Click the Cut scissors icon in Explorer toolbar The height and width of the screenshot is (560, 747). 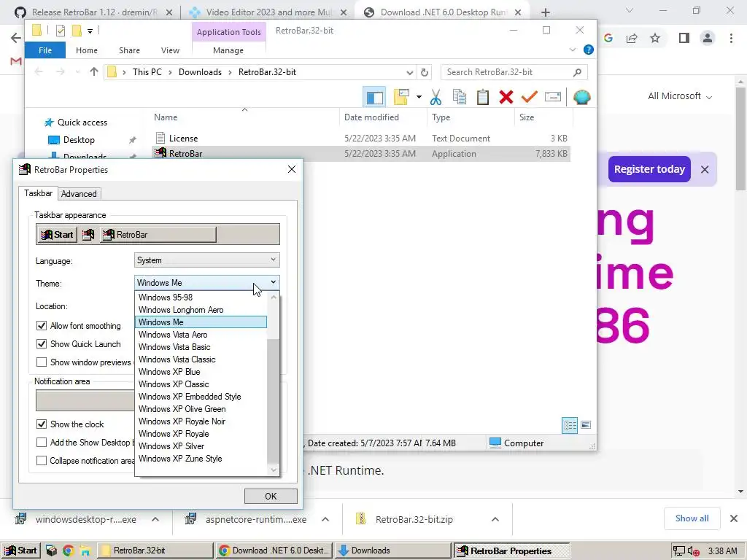(436, 97)
